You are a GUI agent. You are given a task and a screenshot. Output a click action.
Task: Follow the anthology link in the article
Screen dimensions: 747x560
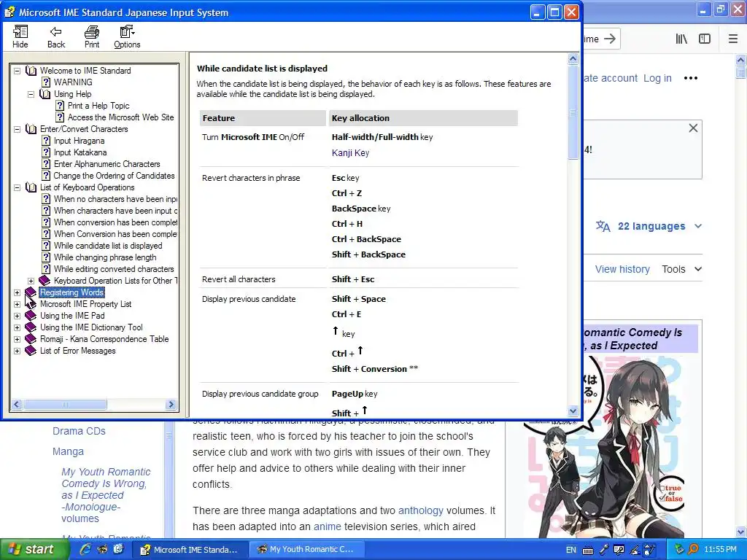click(x=421, y=510)
